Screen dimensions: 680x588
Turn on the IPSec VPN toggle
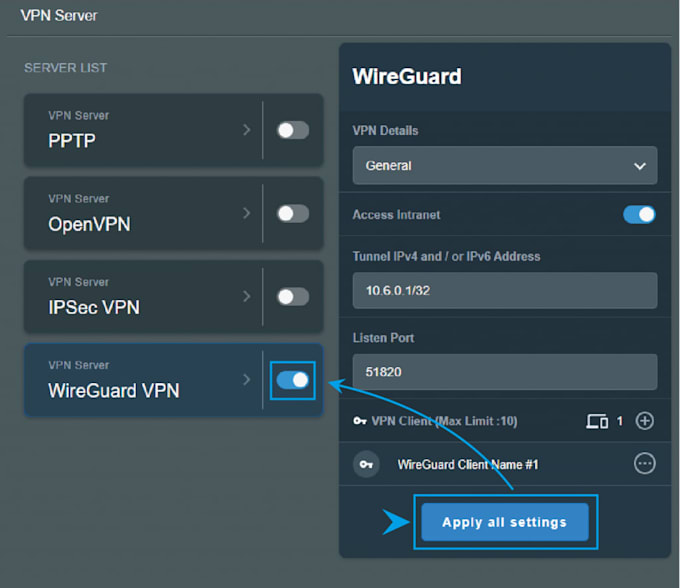coord(293,297)
